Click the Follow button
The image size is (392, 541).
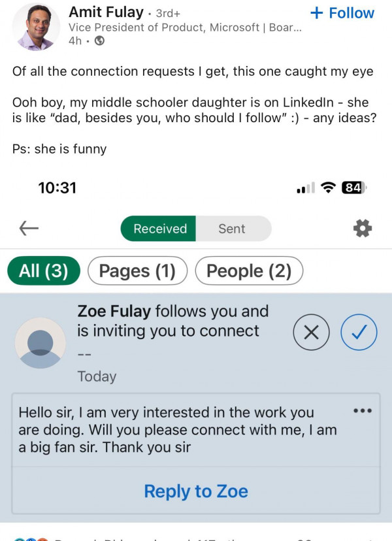[x=342, y=13]
